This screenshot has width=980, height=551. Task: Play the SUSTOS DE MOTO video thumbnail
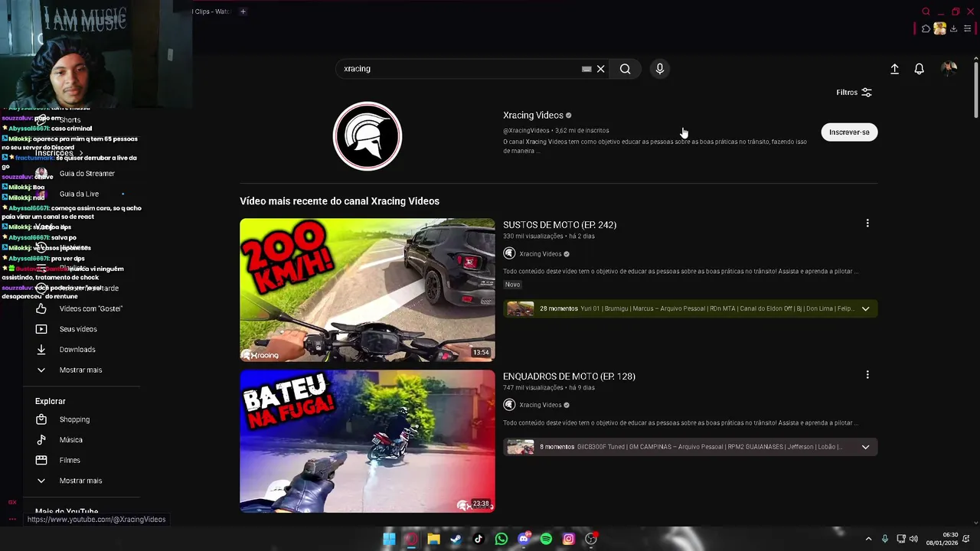[x=367, y=290]
